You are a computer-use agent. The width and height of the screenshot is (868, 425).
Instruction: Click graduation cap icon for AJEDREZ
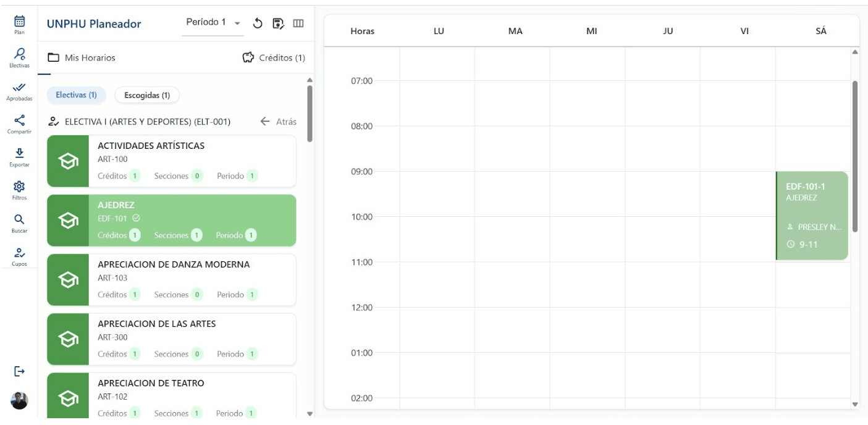68,221
